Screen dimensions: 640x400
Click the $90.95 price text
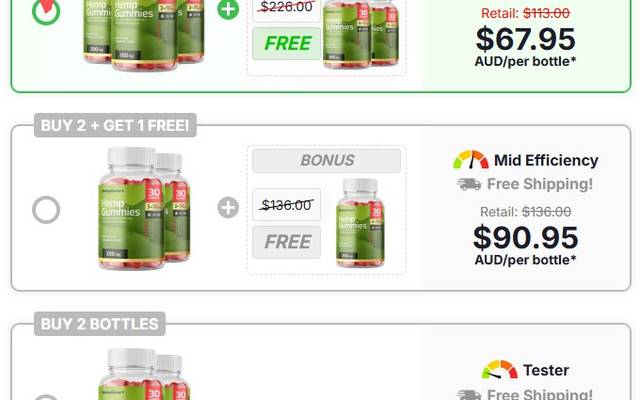526,238
